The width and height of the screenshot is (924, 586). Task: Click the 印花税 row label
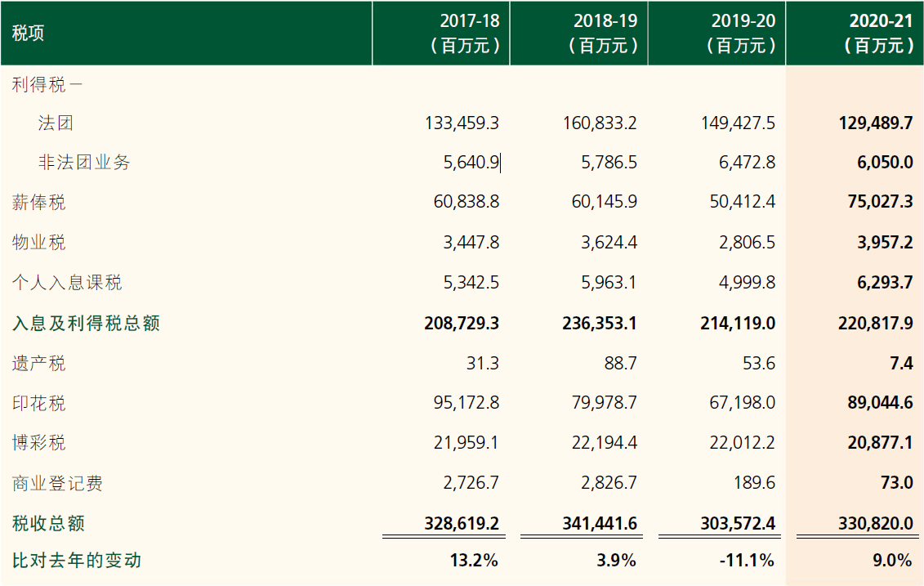click(38, 404)
